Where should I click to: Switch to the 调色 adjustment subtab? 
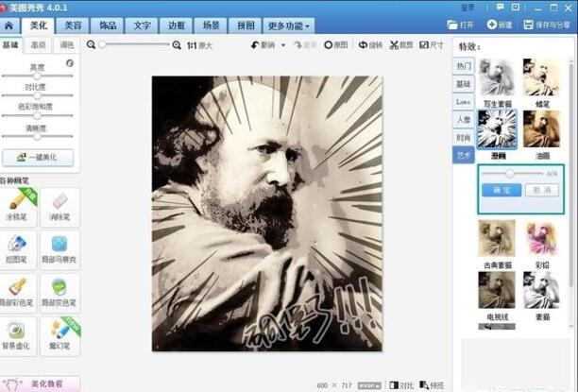tap(67, 45)
